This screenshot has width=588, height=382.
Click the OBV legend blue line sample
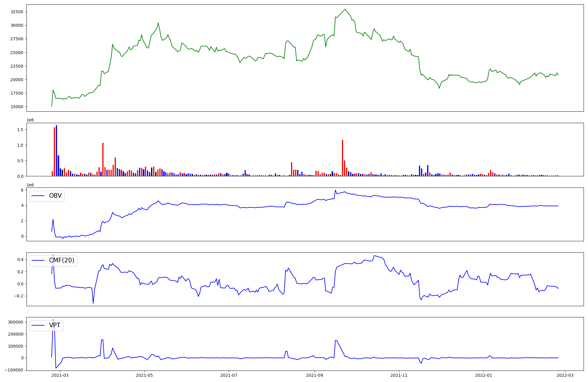click(x=38, y=196)
